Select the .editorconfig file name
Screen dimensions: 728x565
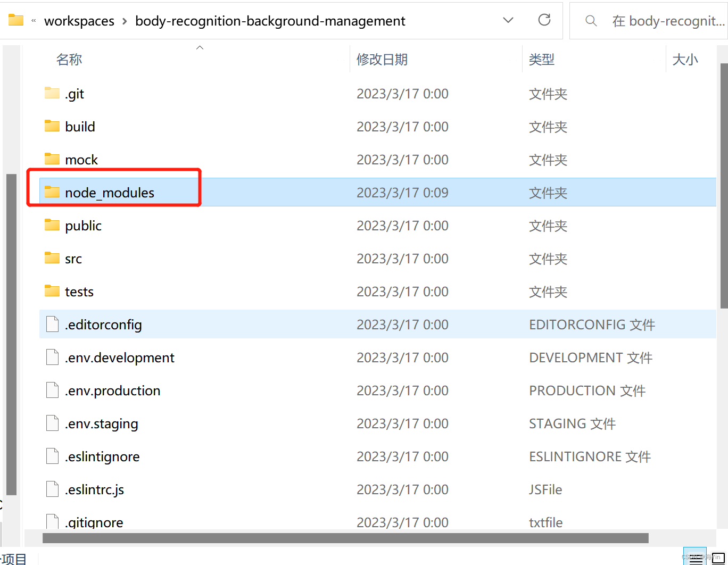[x=103, y=325]
